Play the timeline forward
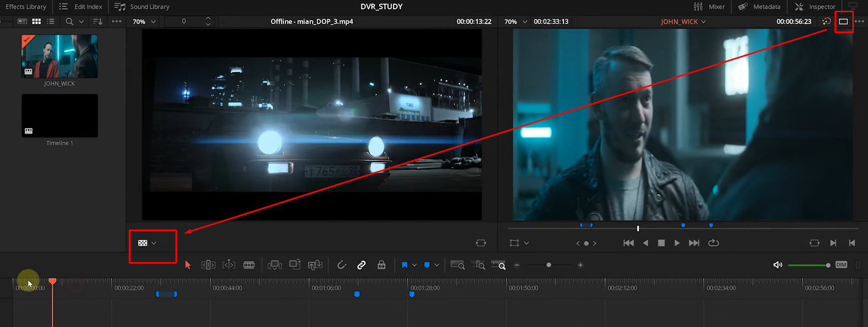 (677, 243)
